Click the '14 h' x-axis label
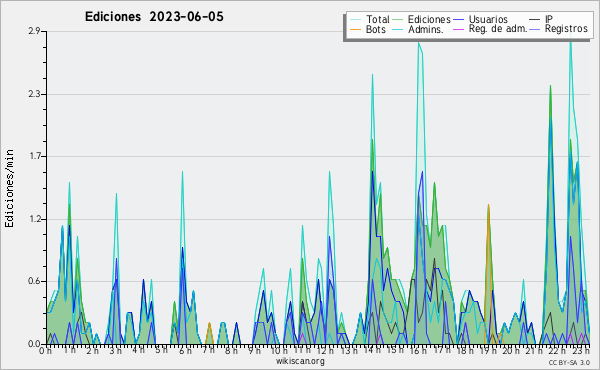The height and width of the screenshot is (370, 600). [x=372, y=351]
